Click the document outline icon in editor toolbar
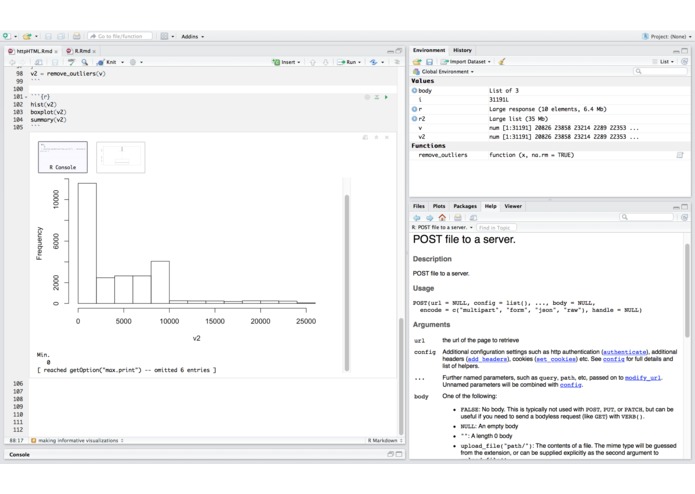Viewport: 695px width, 494px height. [397, 62]
